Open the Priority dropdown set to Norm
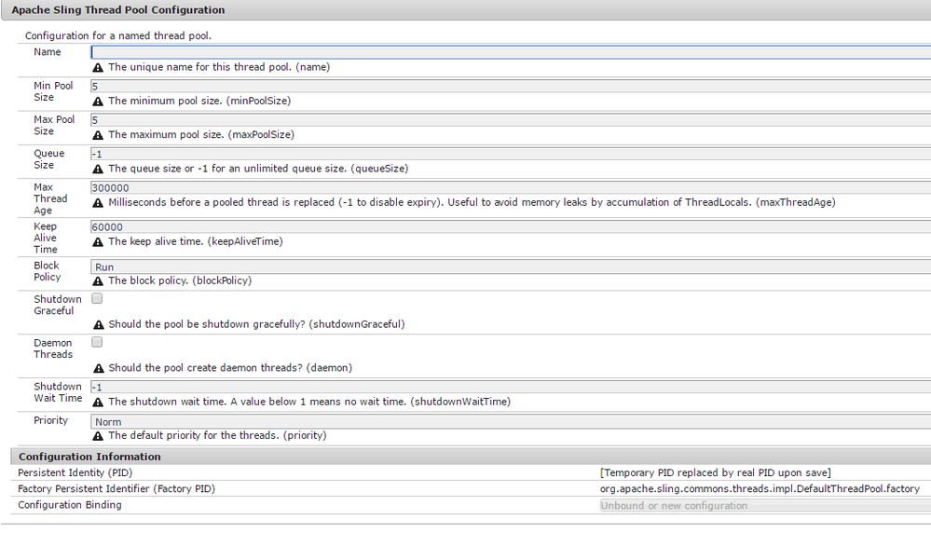 (510, 421)
